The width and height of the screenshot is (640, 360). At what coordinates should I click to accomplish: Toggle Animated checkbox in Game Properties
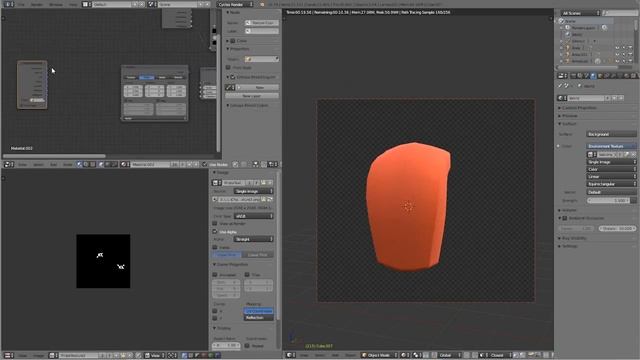[215, 275]
